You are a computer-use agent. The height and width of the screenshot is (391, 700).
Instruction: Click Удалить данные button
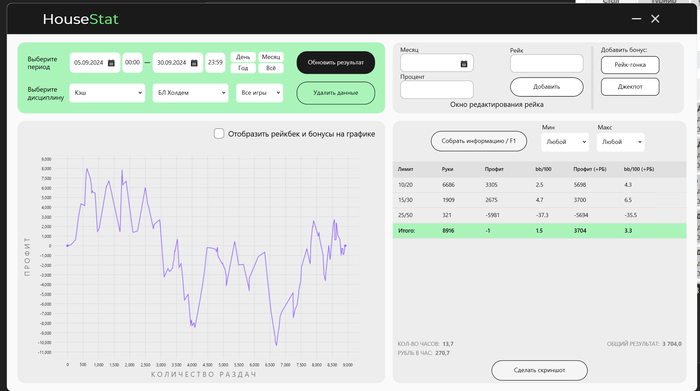(336, 93)
